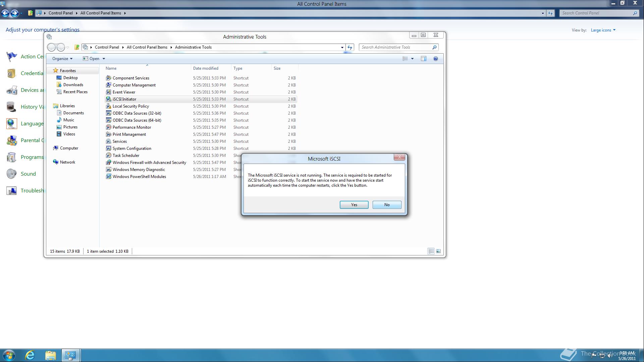The image size is (644, 362).
Task: Select the System Configuration icon
Action: point(108,148)
